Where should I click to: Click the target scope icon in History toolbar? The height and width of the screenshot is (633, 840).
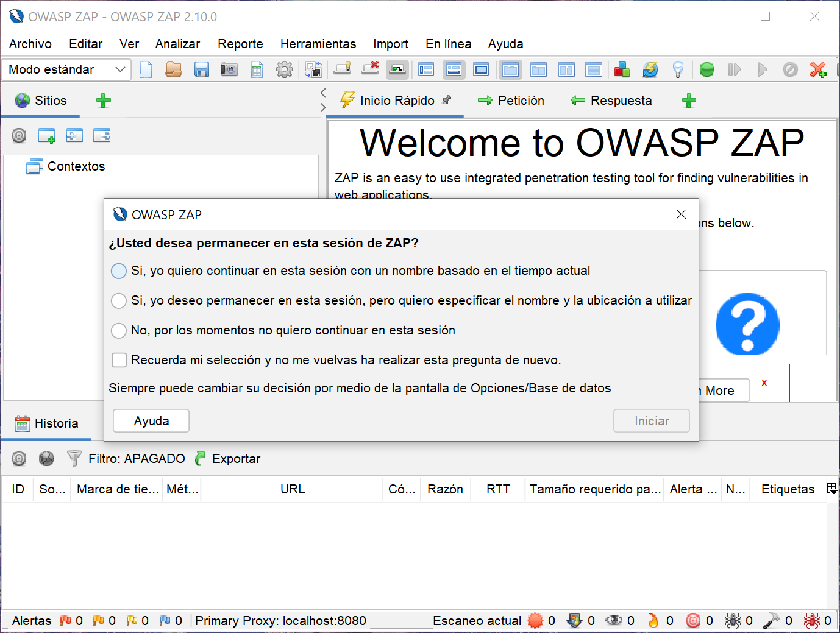tap(19, 458)
